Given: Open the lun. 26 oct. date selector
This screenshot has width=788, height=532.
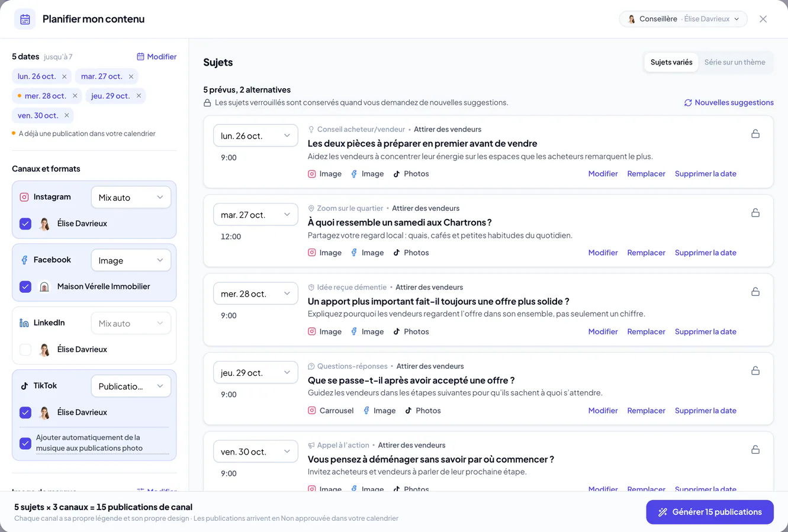Looking at the screenshot, I should click(x=256, y=136).
